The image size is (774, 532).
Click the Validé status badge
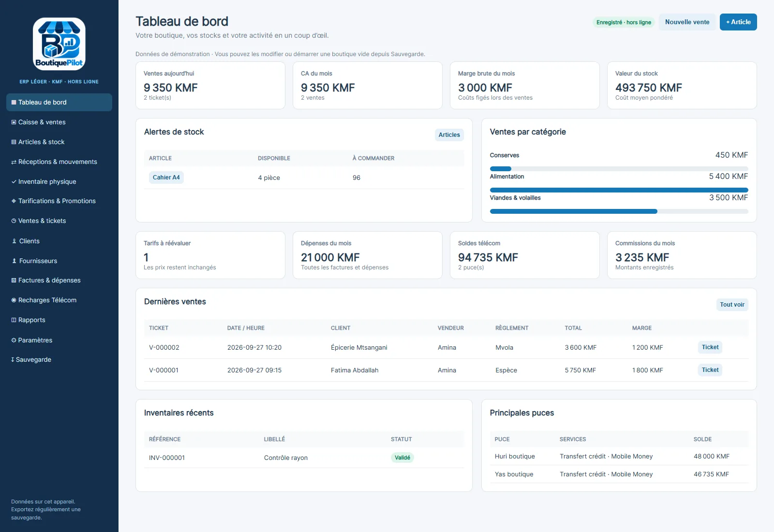coord(402,458)
